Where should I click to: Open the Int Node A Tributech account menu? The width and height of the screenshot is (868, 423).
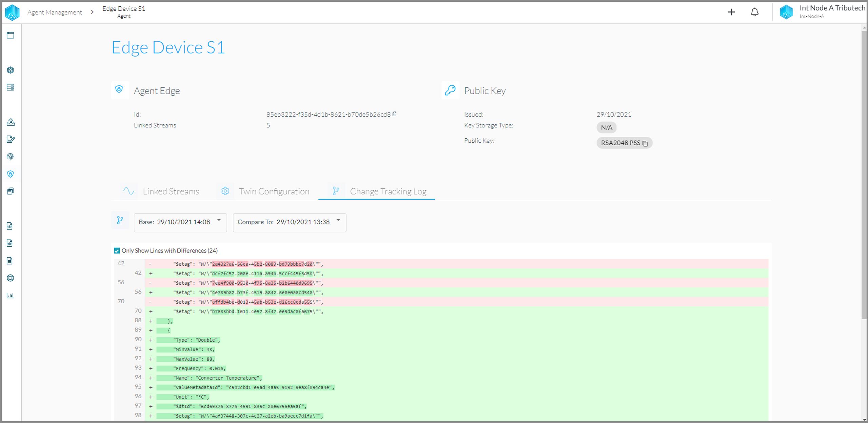tap(822, 12)
